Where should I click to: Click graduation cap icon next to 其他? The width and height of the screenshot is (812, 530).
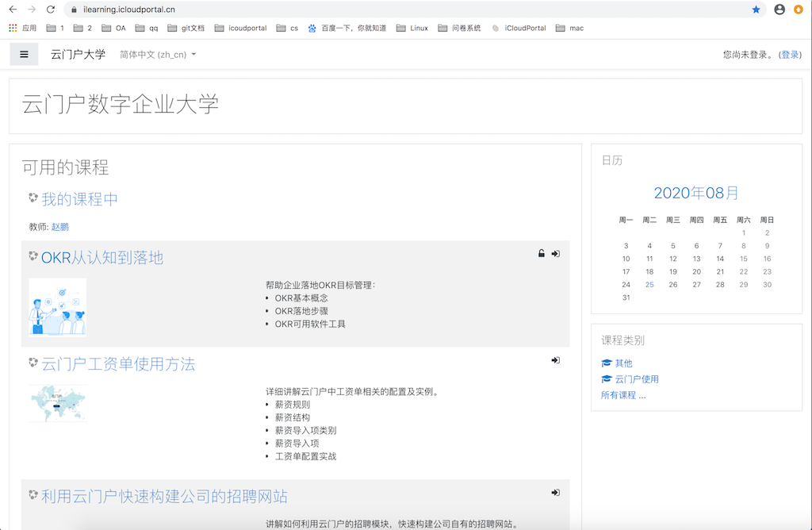[607, 363]
